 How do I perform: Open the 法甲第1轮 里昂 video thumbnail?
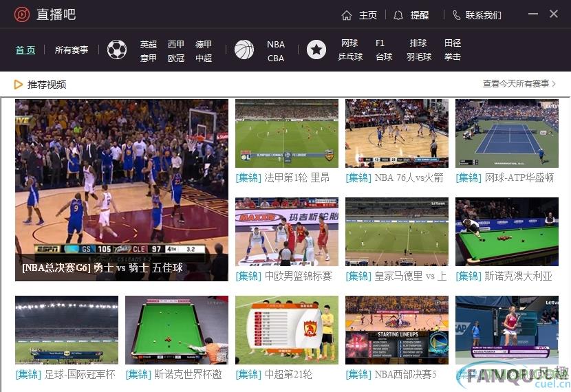pos(287,133)
